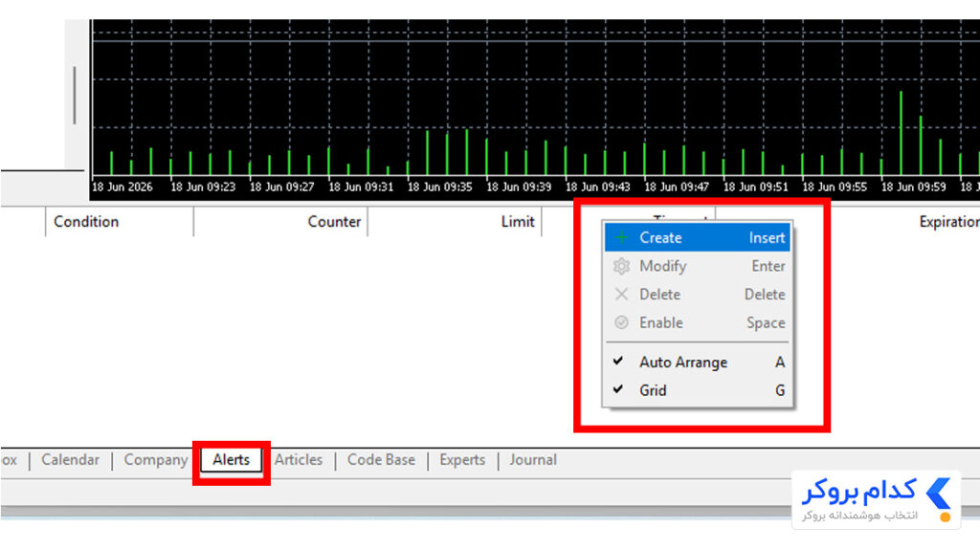This screenshot has height=551, width=980.
Task: Click the Limit column header
Action: (455, 222)
